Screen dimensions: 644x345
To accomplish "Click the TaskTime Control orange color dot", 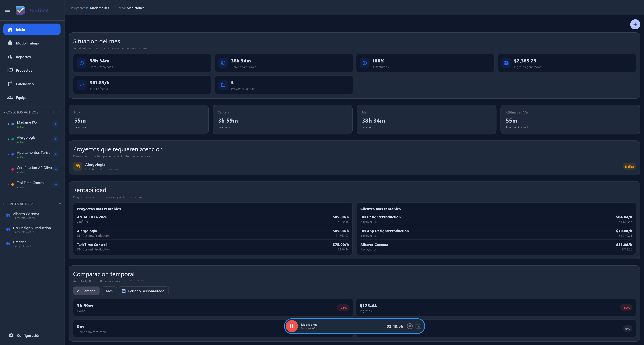I will click(x=13, y=185).
